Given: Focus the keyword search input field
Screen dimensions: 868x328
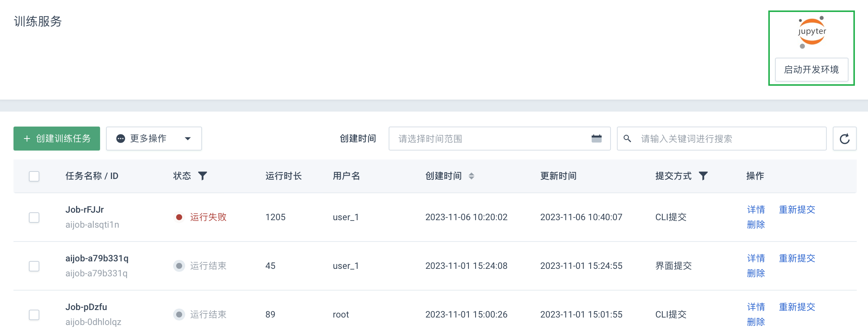Looking at the screenshot, I should [x=721, y=139].
